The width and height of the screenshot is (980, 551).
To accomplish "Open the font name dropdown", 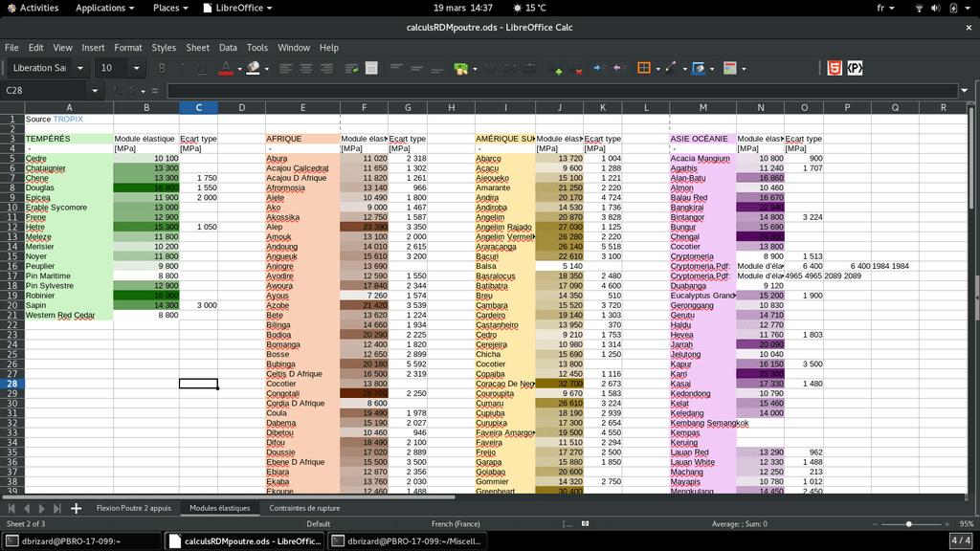I will pyautogui.click(x=80, y=68).
